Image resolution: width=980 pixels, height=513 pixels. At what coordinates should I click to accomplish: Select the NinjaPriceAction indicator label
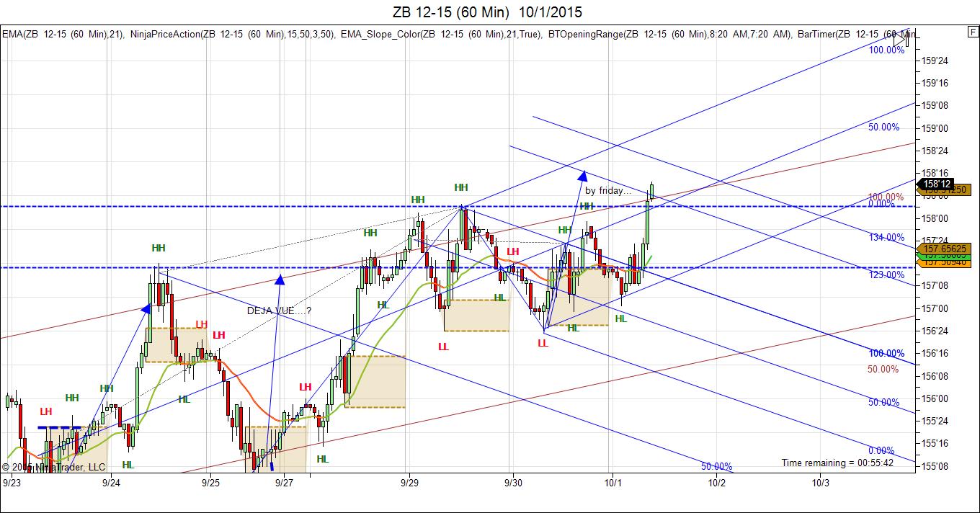point(234,35)
